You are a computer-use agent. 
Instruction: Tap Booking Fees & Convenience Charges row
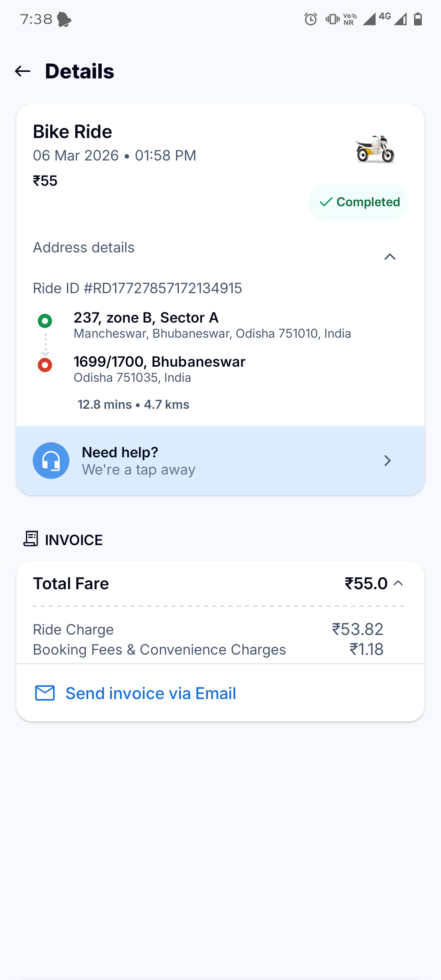pyautogui.click(x=208, y=649)
